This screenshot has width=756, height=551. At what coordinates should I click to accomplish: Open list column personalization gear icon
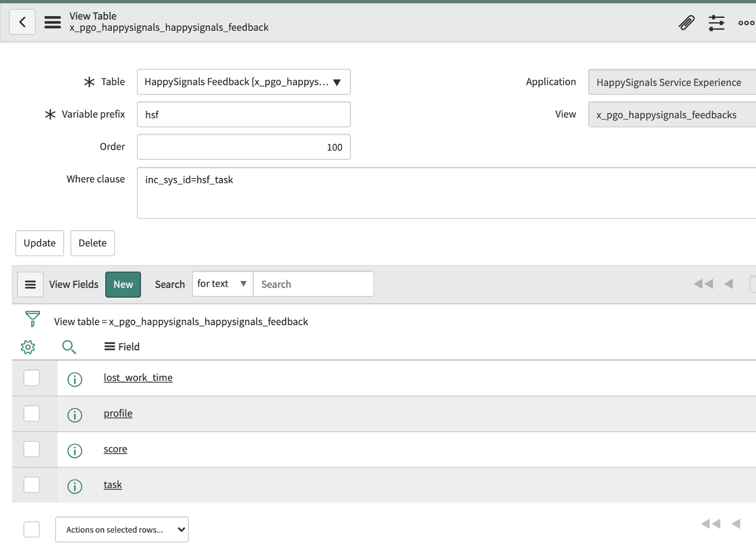coord(28,347)
